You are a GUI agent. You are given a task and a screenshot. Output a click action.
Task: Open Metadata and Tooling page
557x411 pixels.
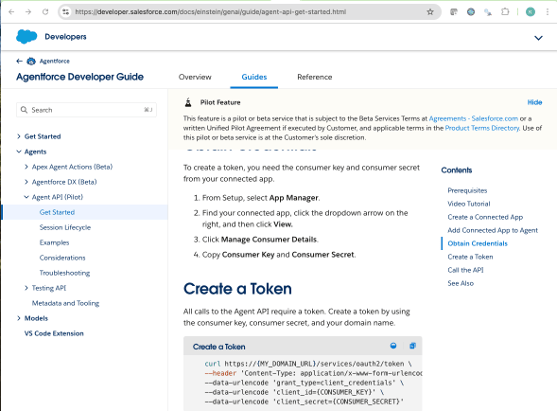[x=65, y=303]
